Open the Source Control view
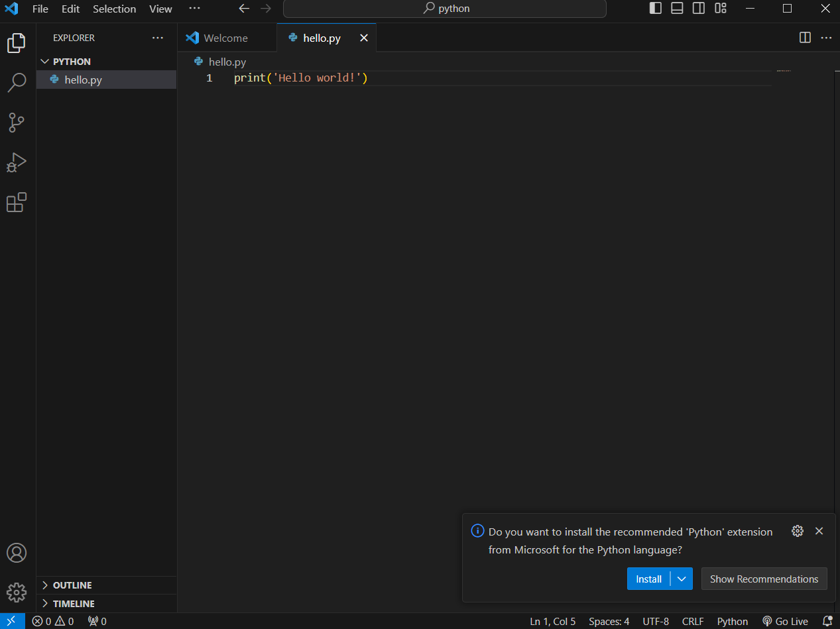The image size is (840, 629). pos(17,123)
